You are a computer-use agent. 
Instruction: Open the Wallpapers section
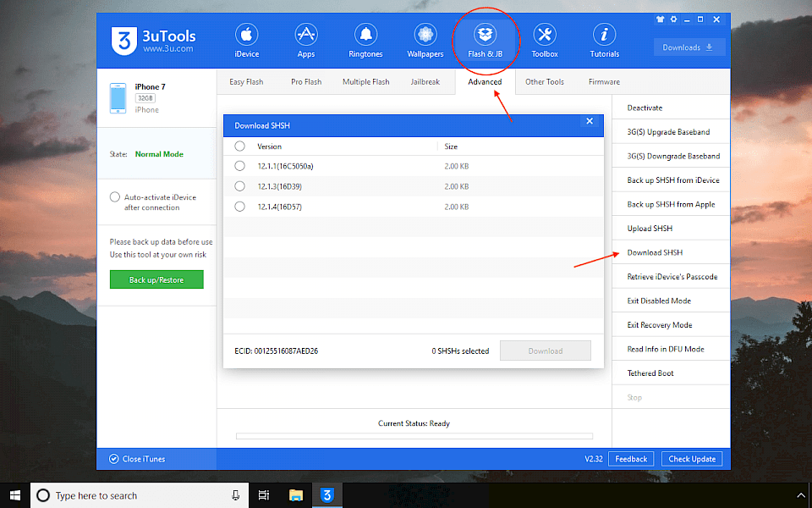pyautogui.click(x=425, y=41)
